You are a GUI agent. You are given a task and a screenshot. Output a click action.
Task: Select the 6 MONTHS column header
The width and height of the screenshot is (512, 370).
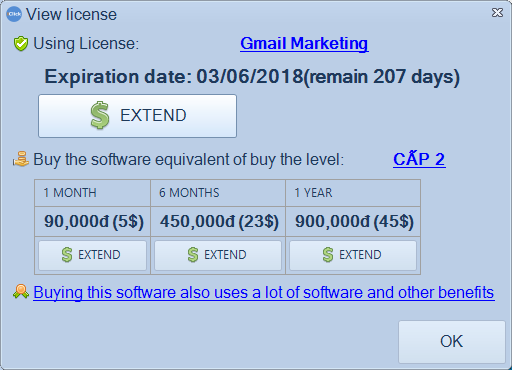(218, 193)
